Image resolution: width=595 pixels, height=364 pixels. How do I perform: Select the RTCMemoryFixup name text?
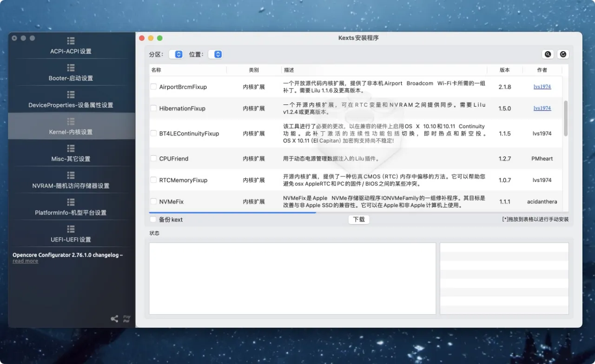tap(183, 180)
